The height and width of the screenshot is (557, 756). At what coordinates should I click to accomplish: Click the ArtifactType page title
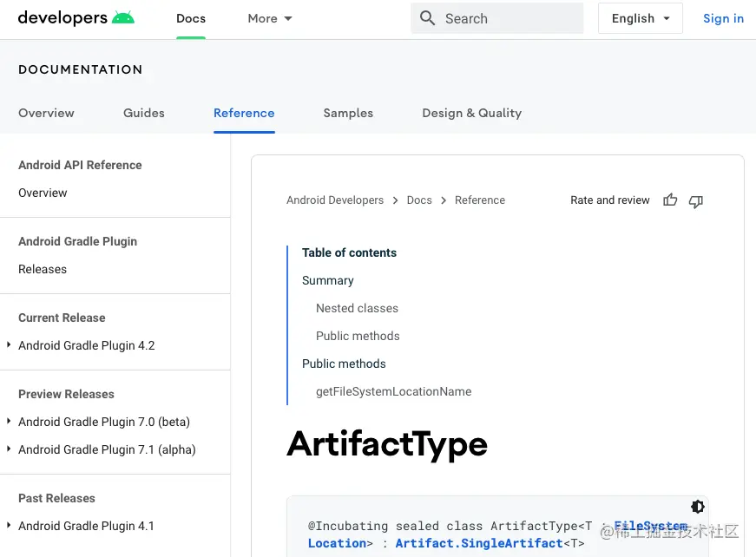coord(387,444)
